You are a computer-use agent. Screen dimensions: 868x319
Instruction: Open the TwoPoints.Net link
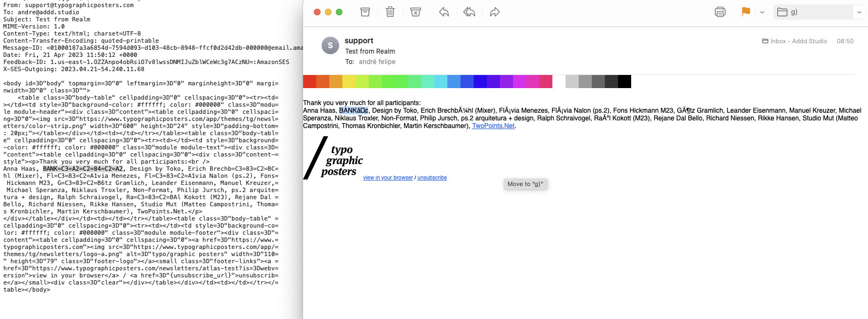pyautogui.click(x=493, y=126)
